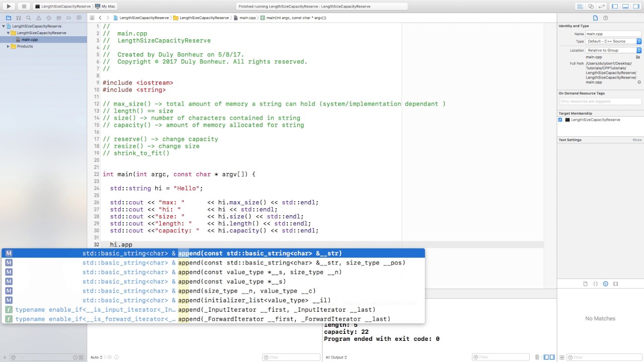Add a file with navigator plus button

[5, 357]
